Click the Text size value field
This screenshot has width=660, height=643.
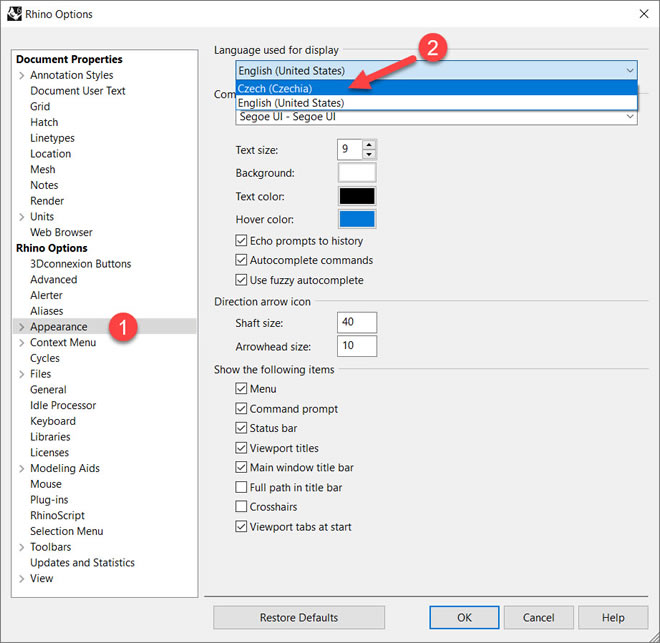[x=349, y=149]
